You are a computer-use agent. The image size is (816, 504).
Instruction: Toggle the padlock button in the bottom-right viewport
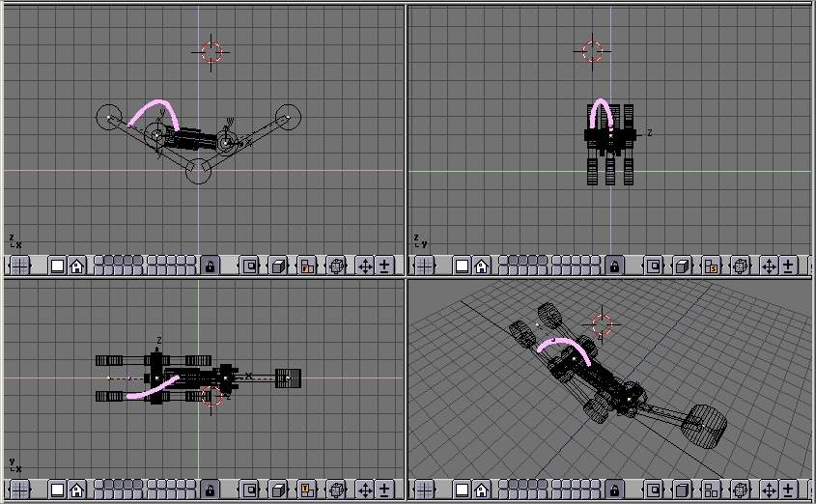(x=614, y=490)
